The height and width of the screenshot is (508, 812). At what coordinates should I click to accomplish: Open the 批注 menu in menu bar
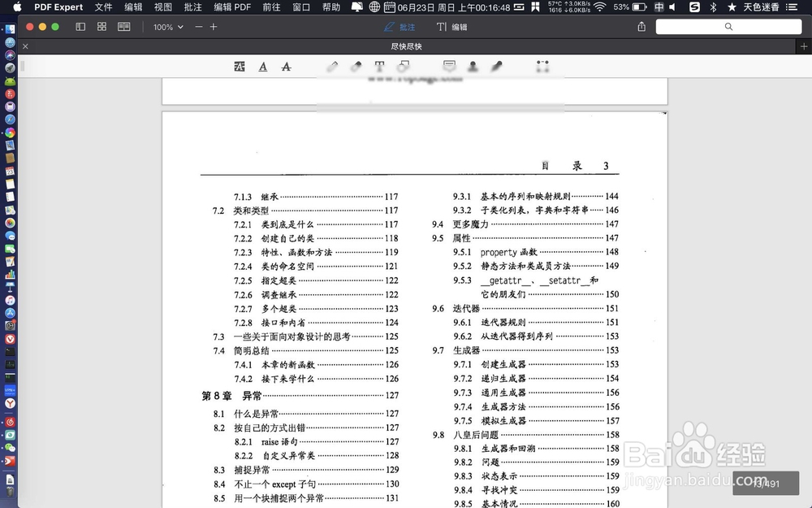point(192,7)
